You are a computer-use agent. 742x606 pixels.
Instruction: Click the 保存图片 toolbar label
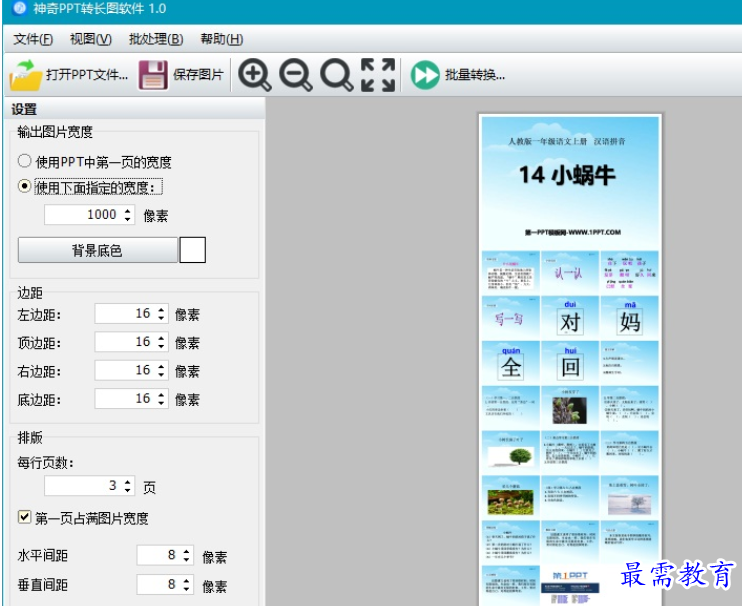[x=198, y=75]
